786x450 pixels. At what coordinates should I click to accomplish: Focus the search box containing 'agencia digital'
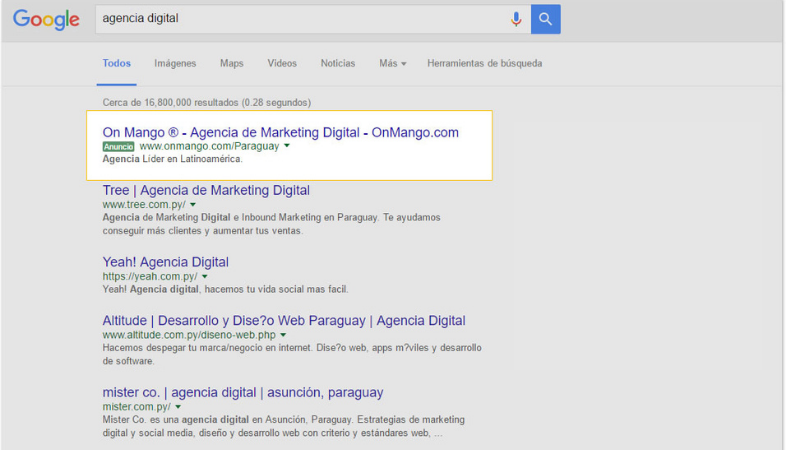click(x=313, y=19)
